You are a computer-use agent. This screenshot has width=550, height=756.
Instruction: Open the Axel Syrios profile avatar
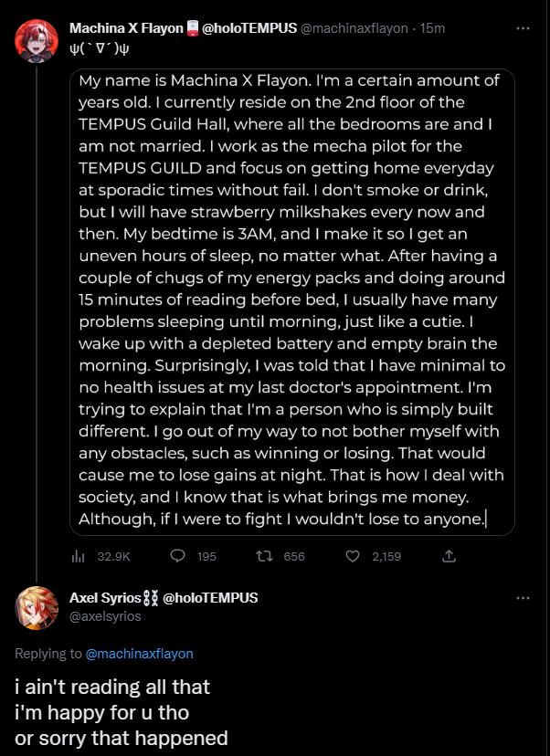pyautogui.click(x=37, y=607)
